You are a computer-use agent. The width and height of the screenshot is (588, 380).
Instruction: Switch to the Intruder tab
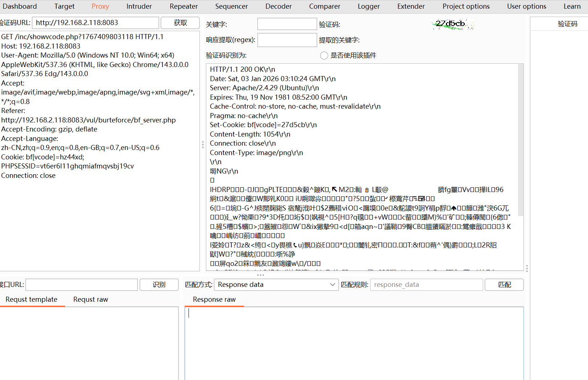pyautogui.click(x=139, y=7)
